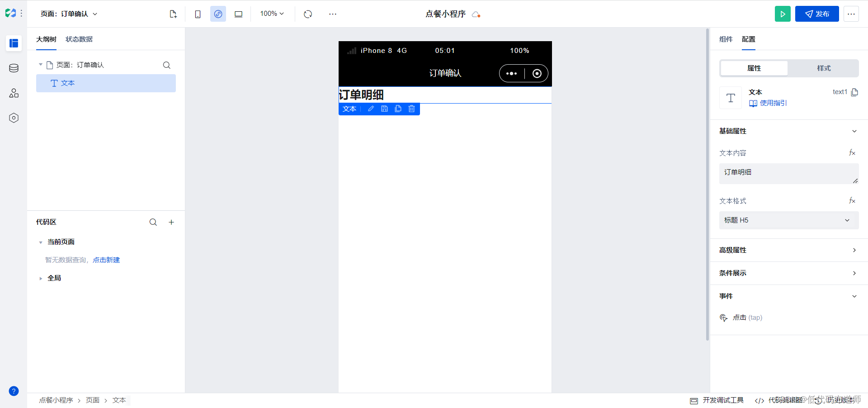Select the 文本 node in outline tree
The height and width of the screenshot is (408, 868).
(x=106, y=83)
